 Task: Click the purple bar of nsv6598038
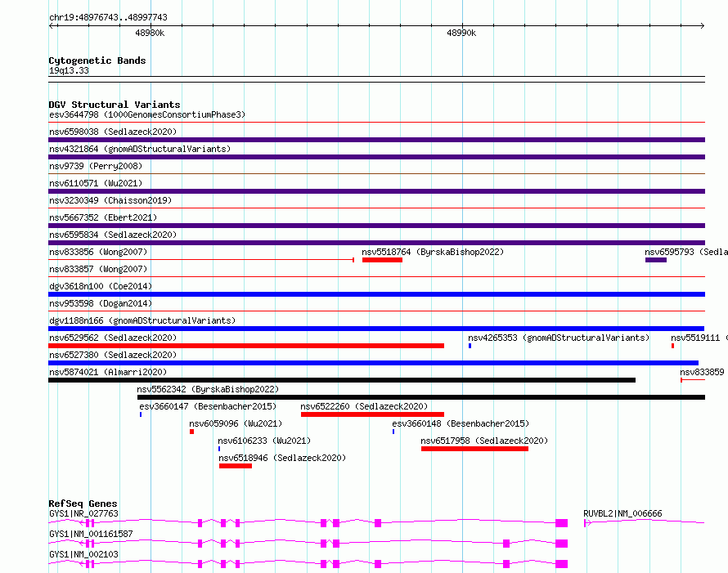[376, 140]
